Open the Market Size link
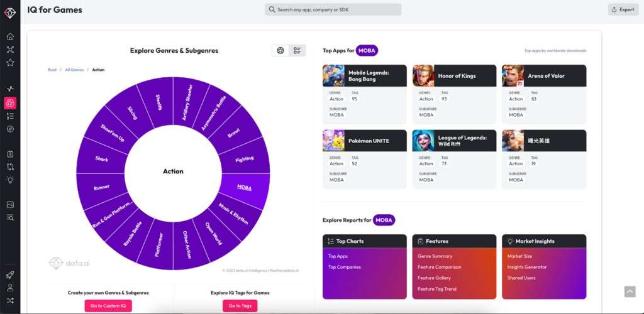This screenshot has height=314, width=644. click(x=519, y=256)
